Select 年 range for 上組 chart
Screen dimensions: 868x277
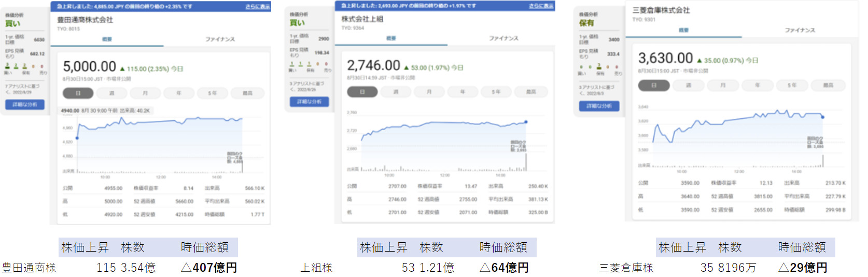[x=463, y=92]
